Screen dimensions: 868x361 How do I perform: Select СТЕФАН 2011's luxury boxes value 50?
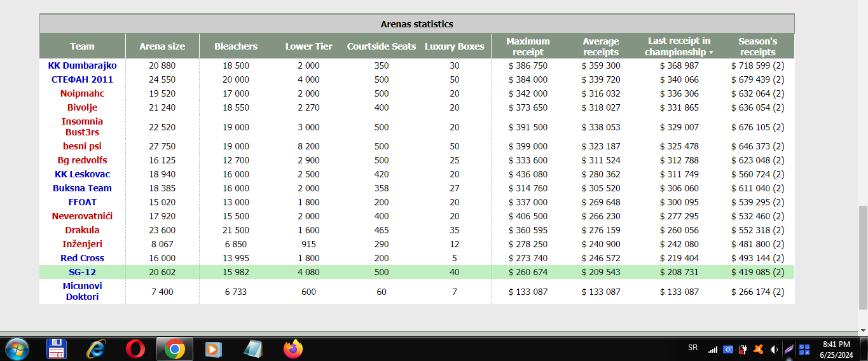pyautogui.click(x=455, y=79)
